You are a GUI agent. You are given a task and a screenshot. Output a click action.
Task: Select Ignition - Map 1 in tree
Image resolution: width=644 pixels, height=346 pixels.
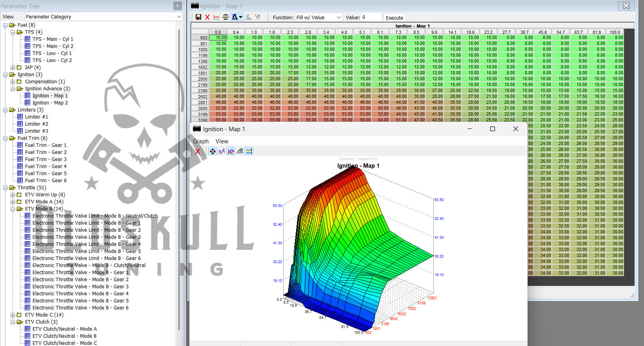50,95
